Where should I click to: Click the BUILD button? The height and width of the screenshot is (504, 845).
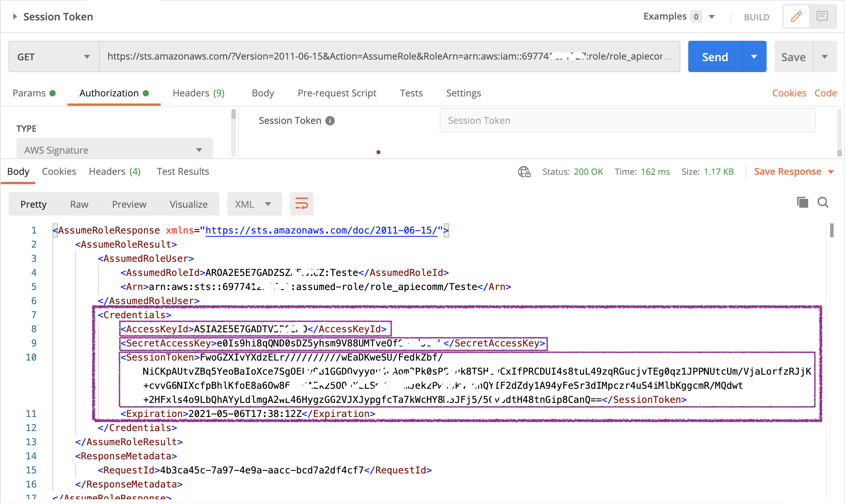756,17
